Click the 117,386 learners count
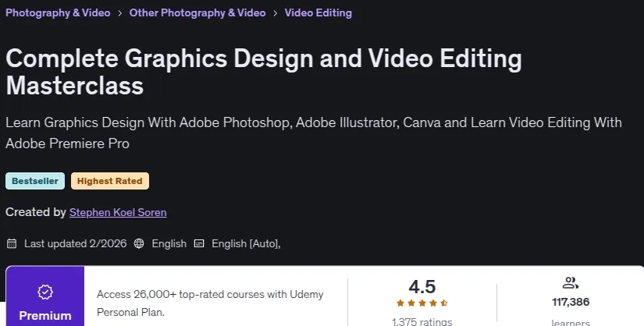 [x=571, y=302]
